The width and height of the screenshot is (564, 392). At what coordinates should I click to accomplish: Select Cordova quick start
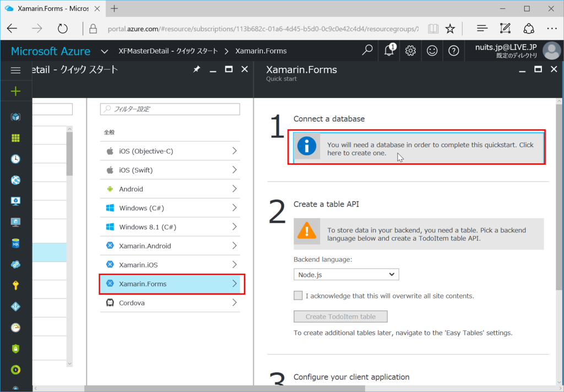(170, 303)
